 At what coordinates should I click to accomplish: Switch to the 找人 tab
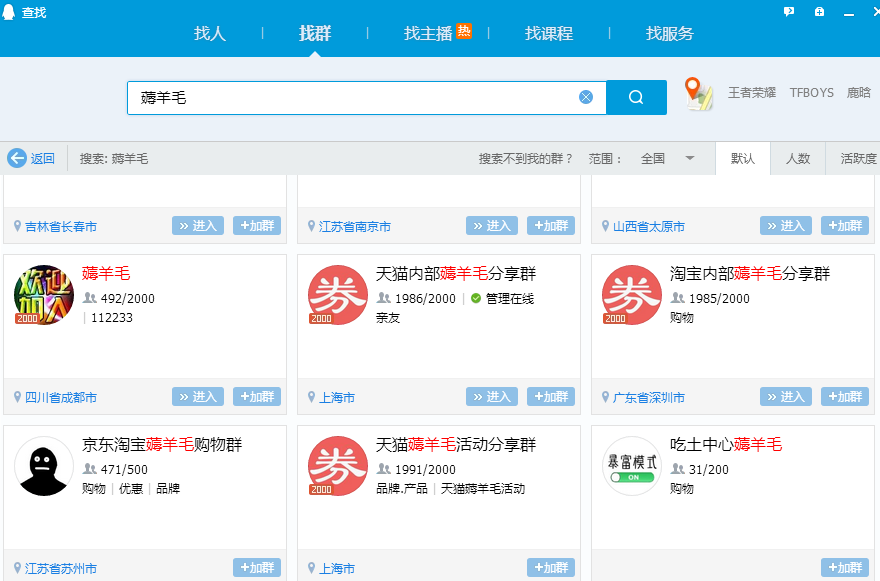pos(210,34)
